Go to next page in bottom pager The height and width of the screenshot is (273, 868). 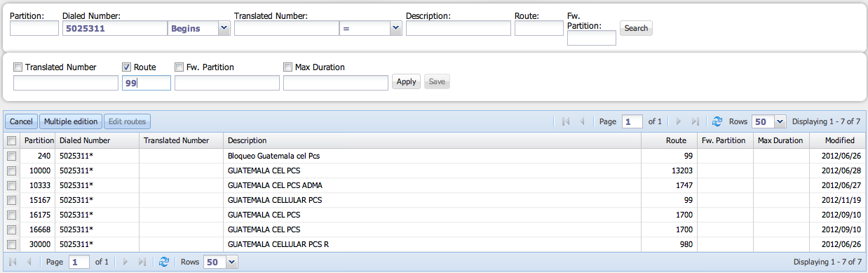(x=126, y=262)
